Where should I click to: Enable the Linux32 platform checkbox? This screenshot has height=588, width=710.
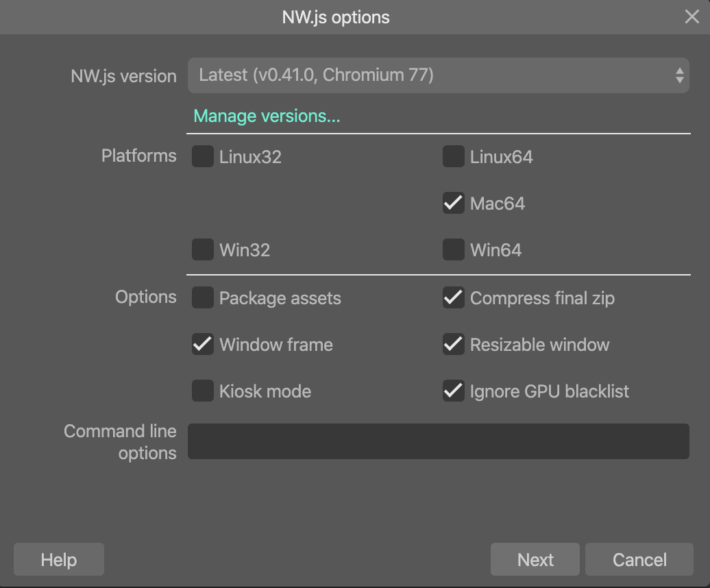click(x=202, y=156)
